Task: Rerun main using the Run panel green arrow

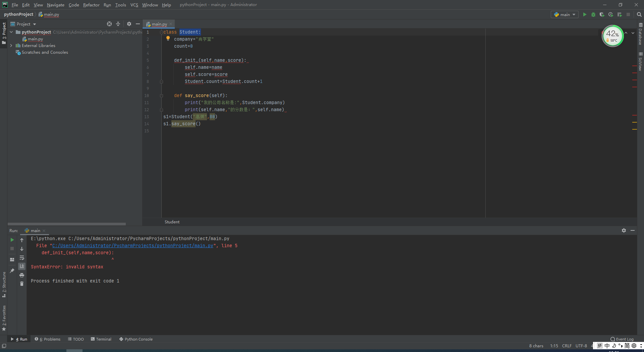Action: pos(12,240)
